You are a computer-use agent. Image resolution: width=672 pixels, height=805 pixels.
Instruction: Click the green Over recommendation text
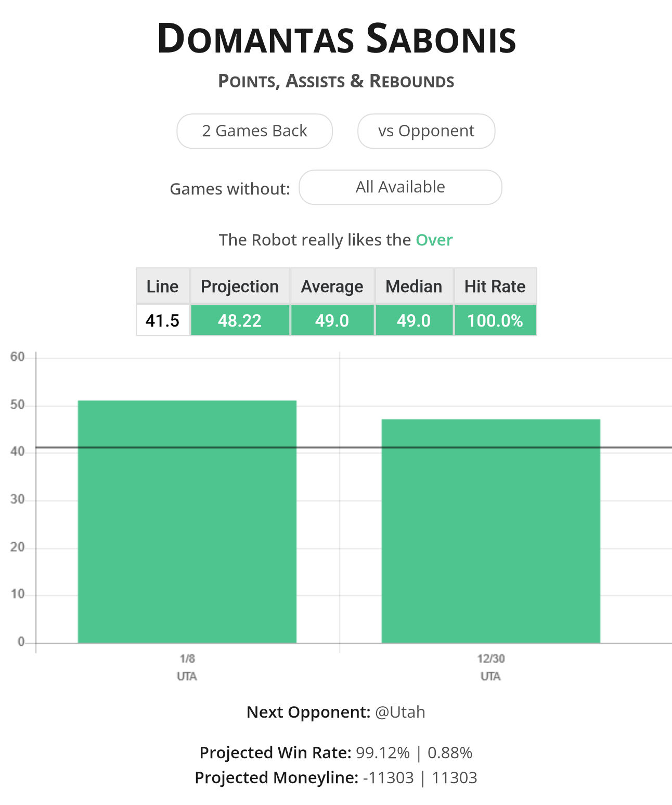(x=434, y=240)
